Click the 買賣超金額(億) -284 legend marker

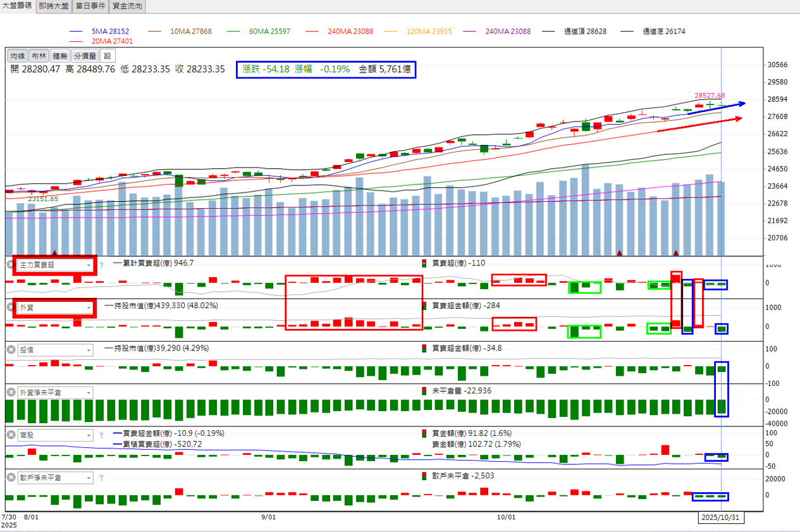pyautogui.click(x=424, y=306)
